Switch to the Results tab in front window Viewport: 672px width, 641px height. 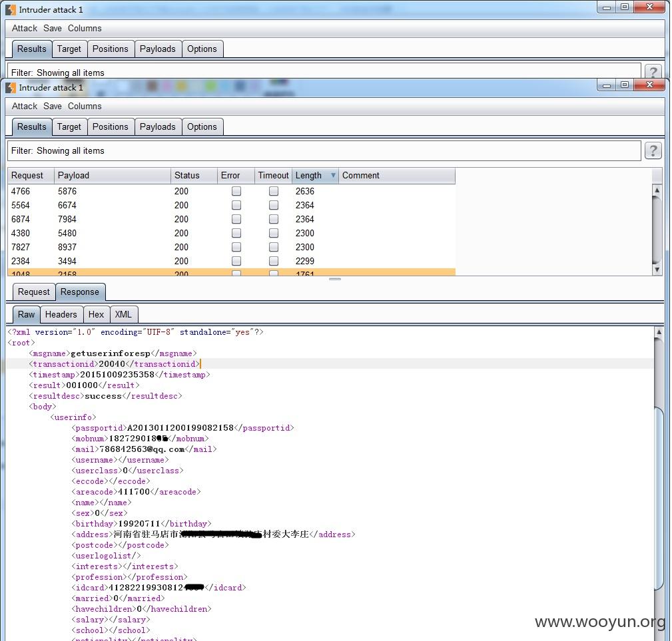(x=32, y=126)
